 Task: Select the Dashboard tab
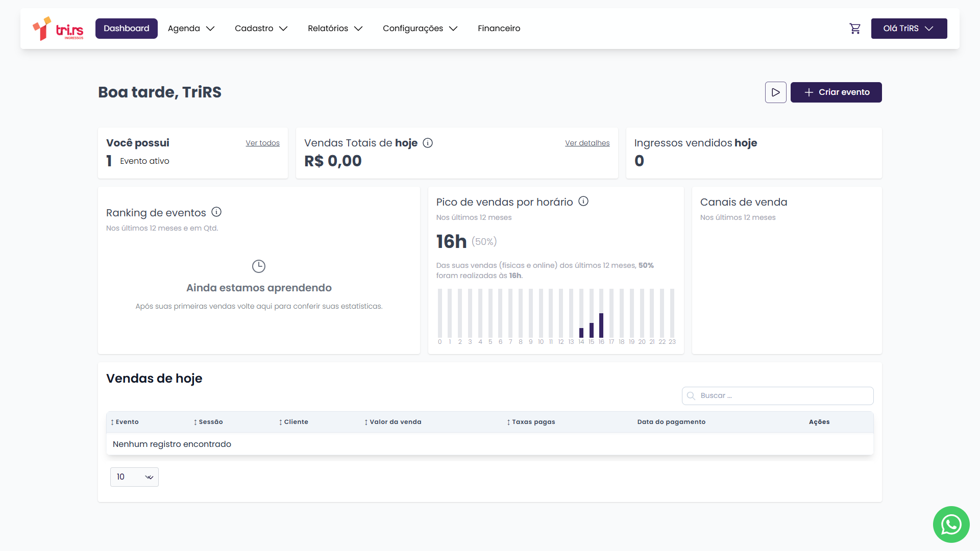click(x=126, y=29)
